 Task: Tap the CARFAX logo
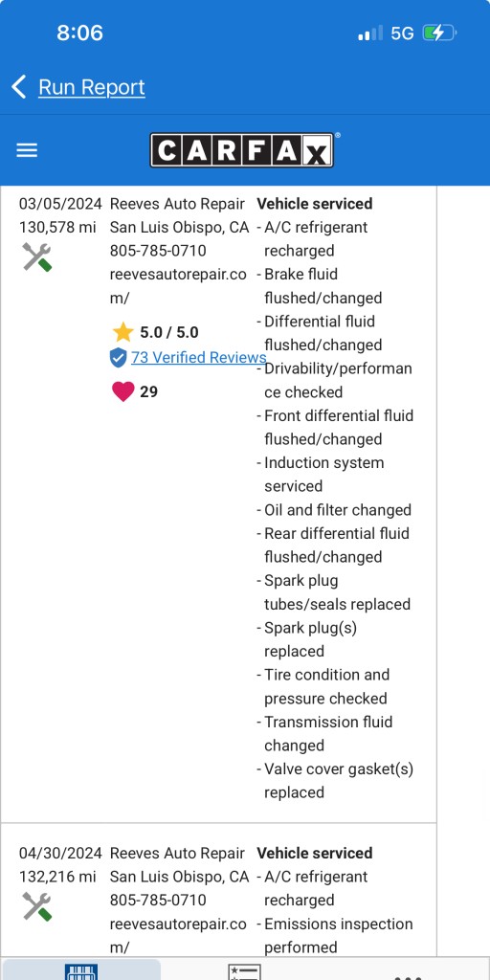point(242,150)
